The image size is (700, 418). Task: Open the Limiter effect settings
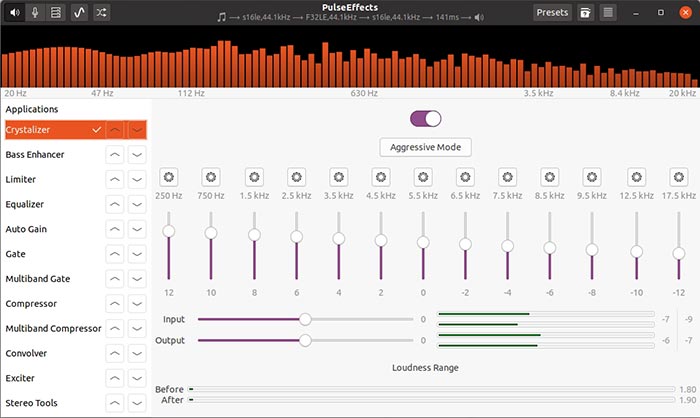pos(21,180)
